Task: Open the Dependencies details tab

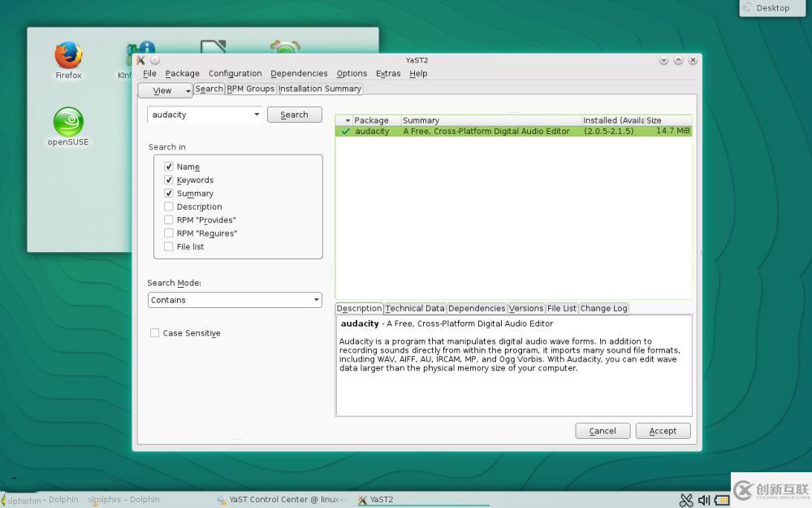Action: tap(477, 308)
